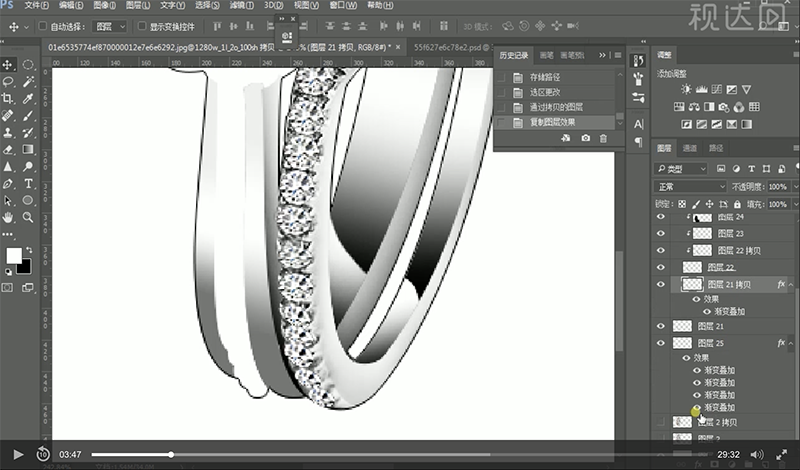
Task: Toggle visibility of 图层 21 拷贝
Action: pyautogui.click(x=661, y=284)
